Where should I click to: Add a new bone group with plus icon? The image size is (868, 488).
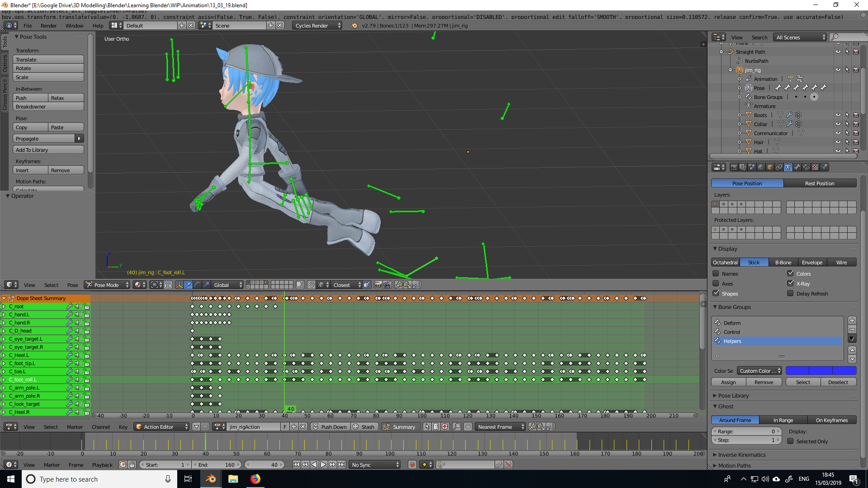[852, 321]
